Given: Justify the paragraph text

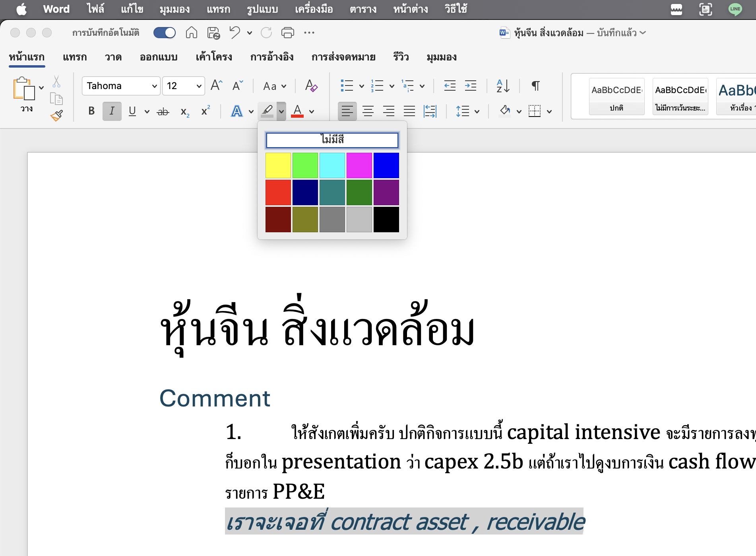Looking at the screenshot, I should (x=409, y=111).
